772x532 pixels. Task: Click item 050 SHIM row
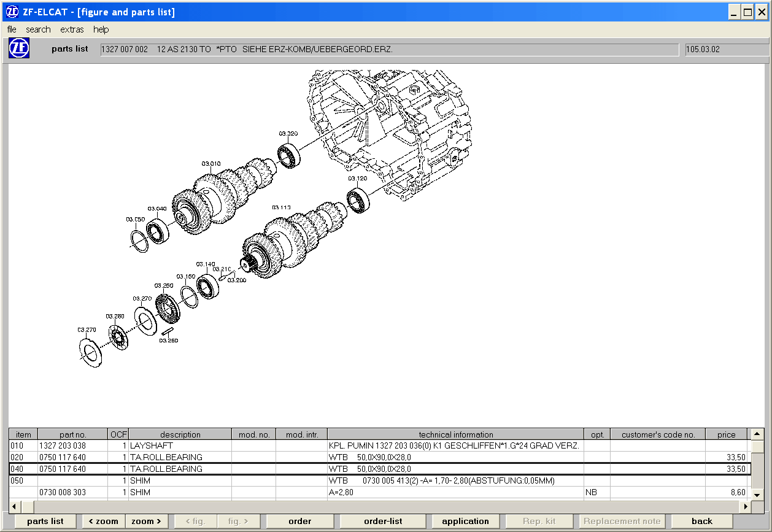coord(379,480)
